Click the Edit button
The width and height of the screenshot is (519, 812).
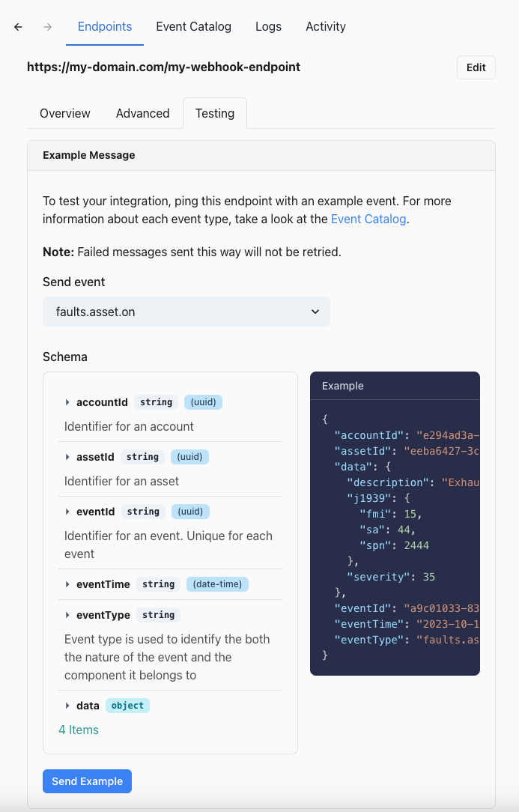point(476,67)
